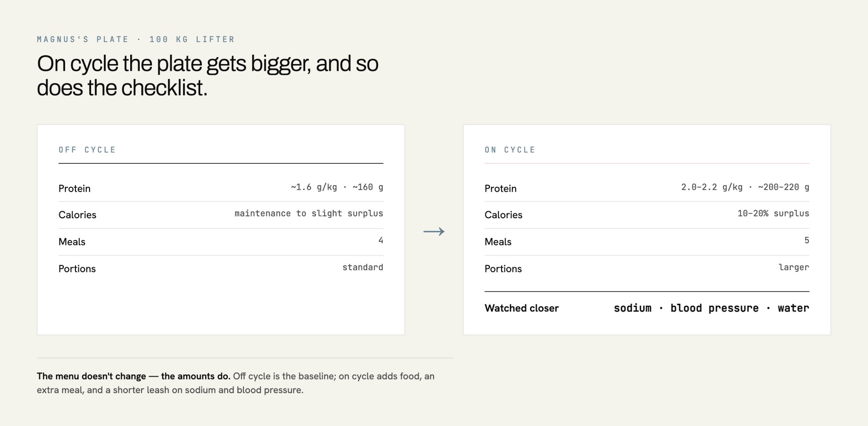Click the on-cycle Protein row label
The image size is (868, 426).
tap(500, 188)
